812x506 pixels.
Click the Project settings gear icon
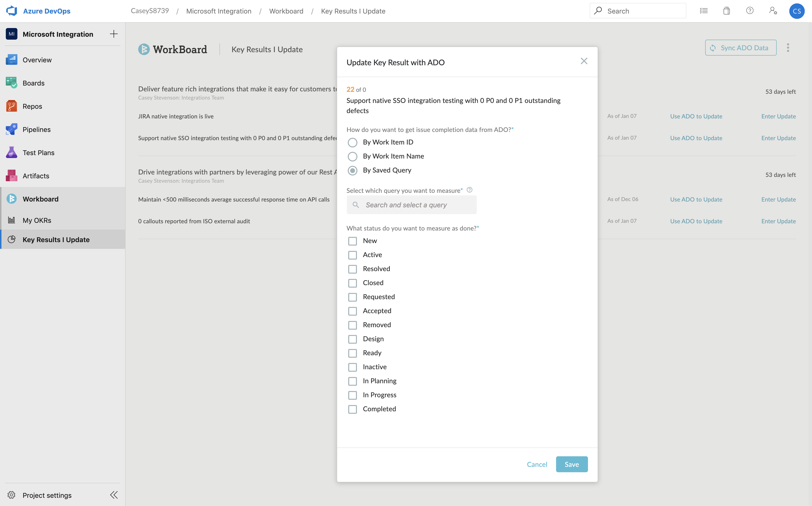click(x=11, y=495)
